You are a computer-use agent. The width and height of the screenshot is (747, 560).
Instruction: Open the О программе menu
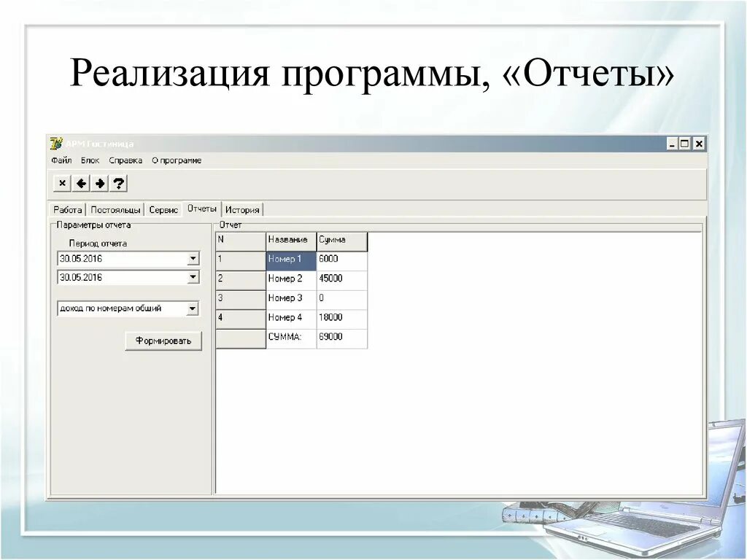[177, 160]
